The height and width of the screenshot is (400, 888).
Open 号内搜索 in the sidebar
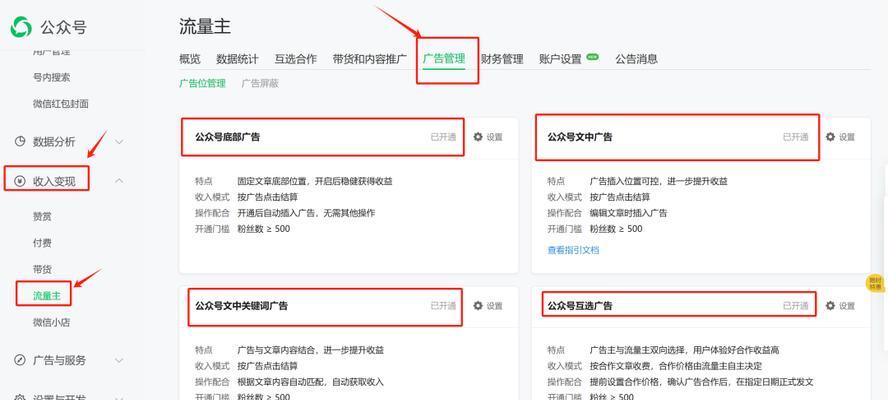52,77
